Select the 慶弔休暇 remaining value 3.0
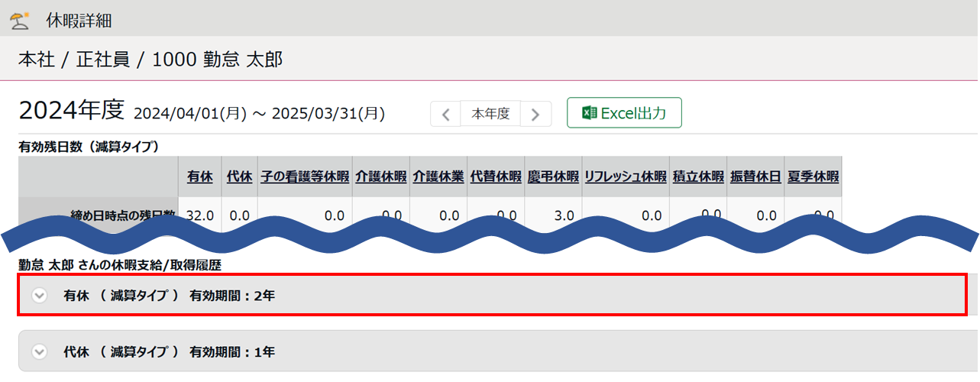Screen dimensions: 980x382 point(564,215)
